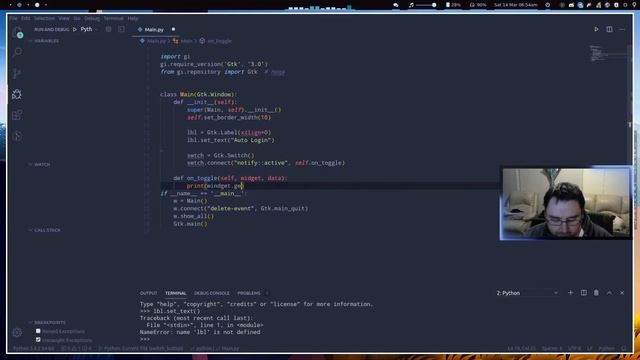Open the Selection menu
This screenshot has height=360, width=640.
[x=44, y=18]
